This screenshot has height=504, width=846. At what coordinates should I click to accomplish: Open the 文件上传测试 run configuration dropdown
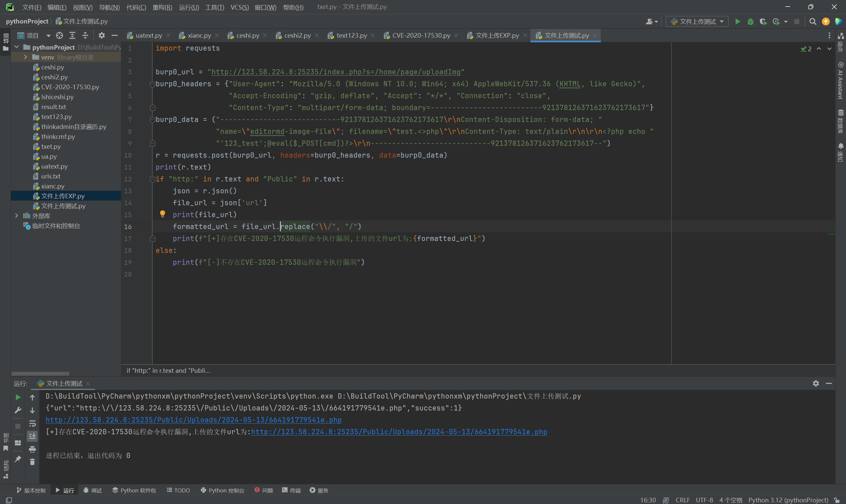click(697, 21)
